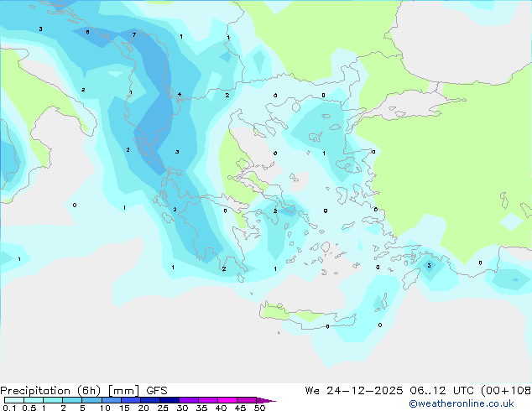Select the 0.1–0.5 mm legend color swatch
This screenshot has width=532, height=411.
[14, 400]
